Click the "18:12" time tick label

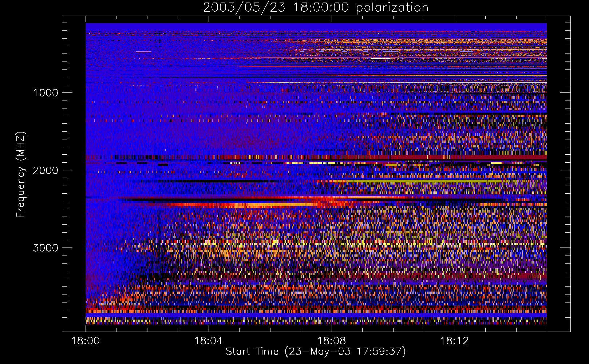pyautogui.click(x=454, y=341)
